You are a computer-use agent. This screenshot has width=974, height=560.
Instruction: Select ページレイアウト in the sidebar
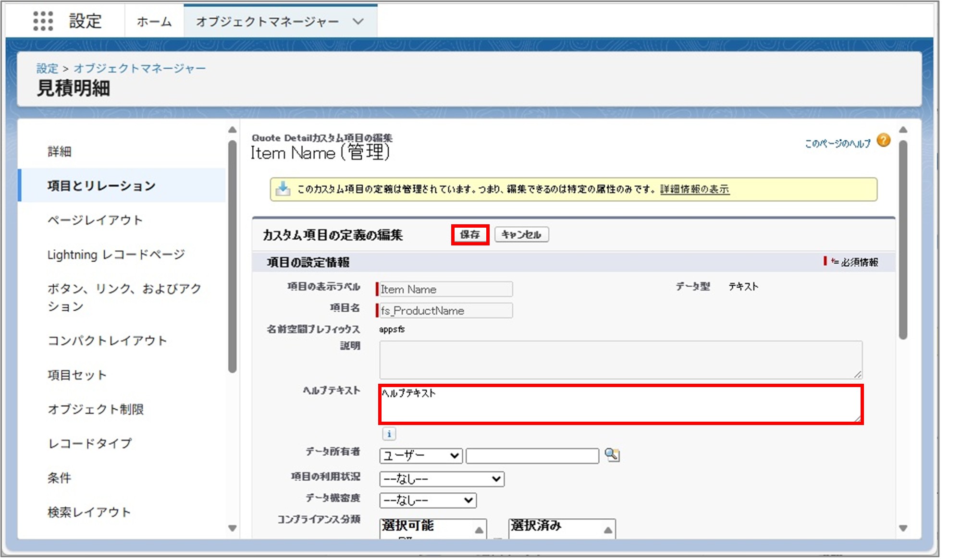(x=95, y=220)
